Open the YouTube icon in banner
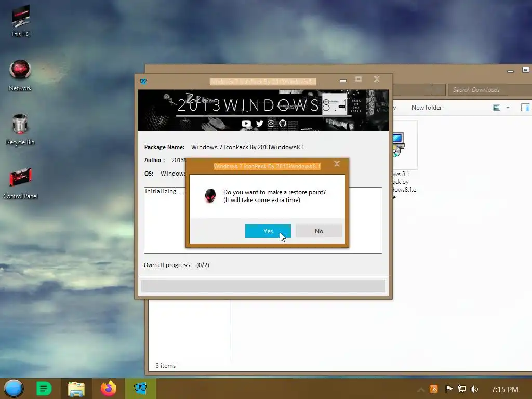The image size is (532, 399). point(246,124)
